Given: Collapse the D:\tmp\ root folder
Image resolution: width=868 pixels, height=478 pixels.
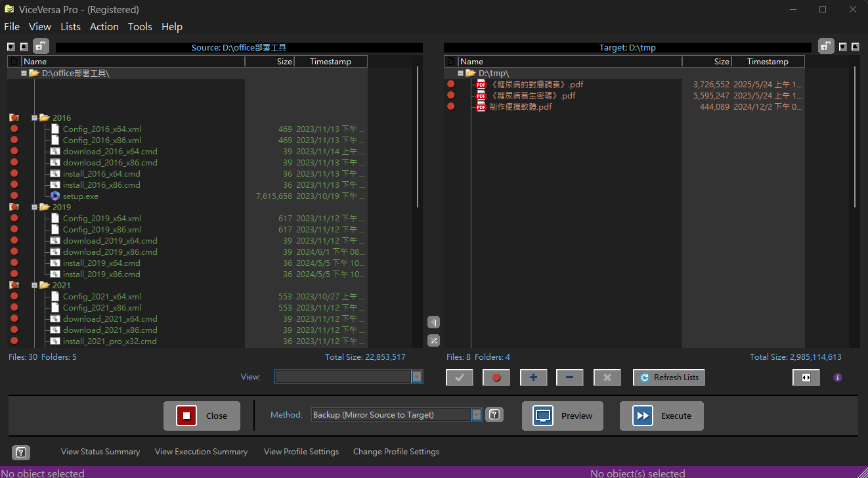Looking at the screenshot, I should (x=460, y=73).
